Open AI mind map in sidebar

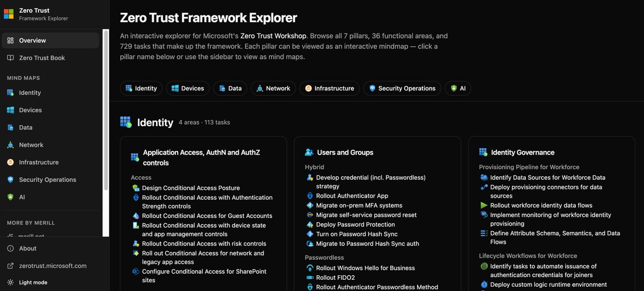tap(50, 197)
